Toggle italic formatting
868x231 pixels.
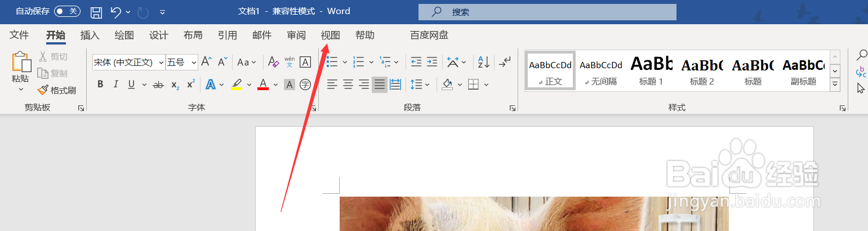(116, 85)
